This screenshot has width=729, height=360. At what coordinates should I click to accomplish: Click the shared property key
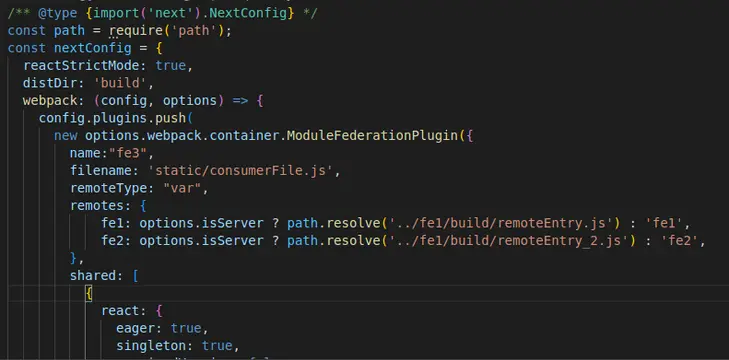(x=93, y=276)
